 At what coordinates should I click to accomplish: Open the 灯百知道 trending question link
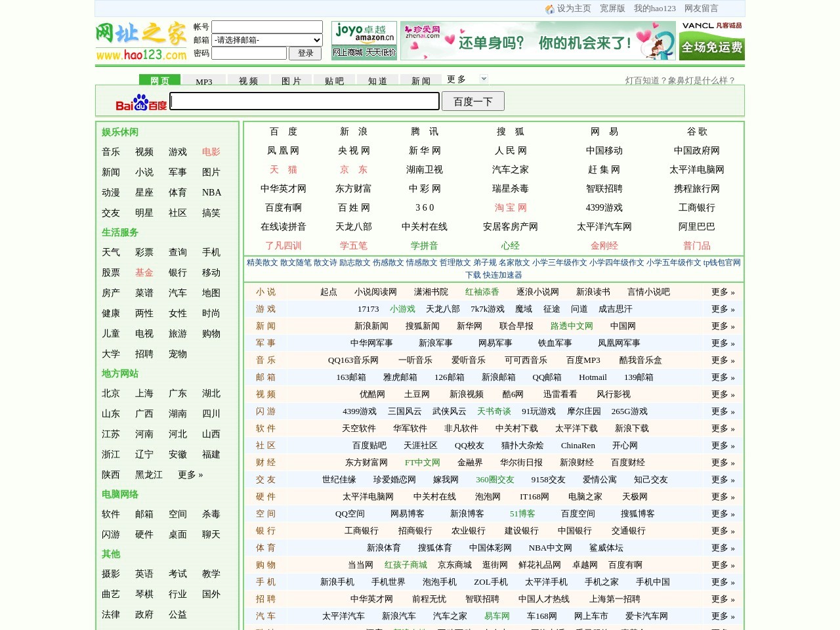pyautogui.click(x=681, y=81)
